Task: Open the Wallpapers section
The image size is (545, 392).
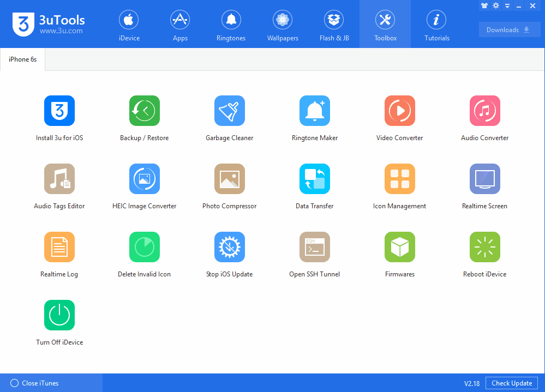Action: pos(283,25)
